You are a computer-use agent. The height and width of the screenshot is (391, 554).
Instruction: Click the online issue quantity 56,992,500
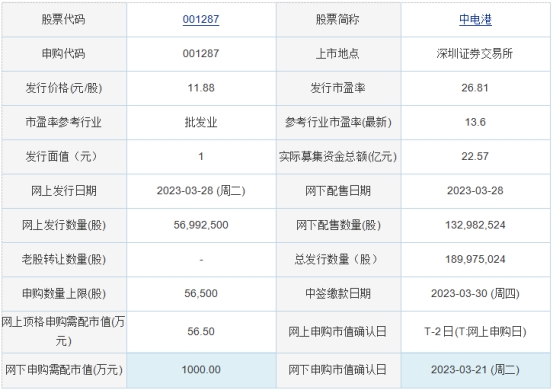pos(201,225)
